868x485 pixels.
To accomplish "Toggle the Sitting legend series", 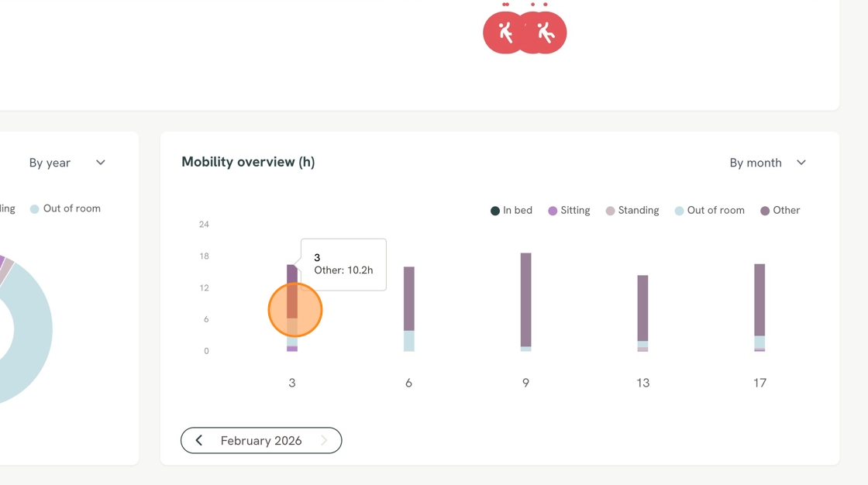I will tap(569, 211).
